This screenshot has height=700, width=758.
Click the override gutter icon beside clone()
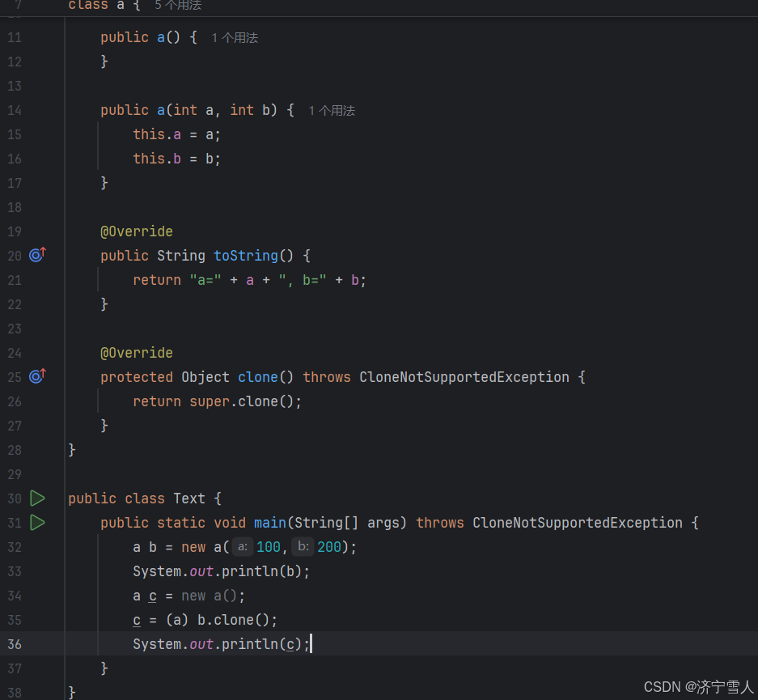pyautogui.click(x=37, y=375)
